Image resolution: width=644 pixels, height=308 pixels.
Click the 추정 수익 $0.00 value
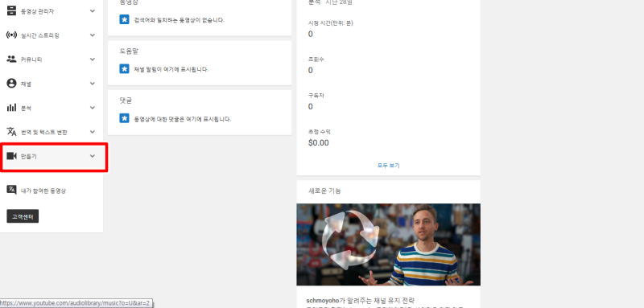318,142
